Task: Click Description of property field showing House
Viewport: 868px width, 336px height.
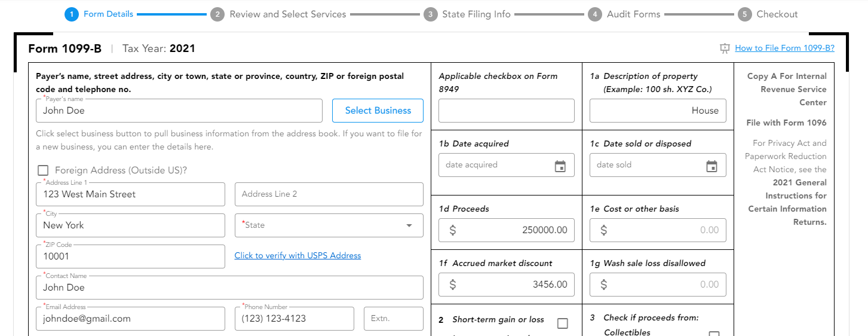Action: pyautogui.click(x=658, y=111)
